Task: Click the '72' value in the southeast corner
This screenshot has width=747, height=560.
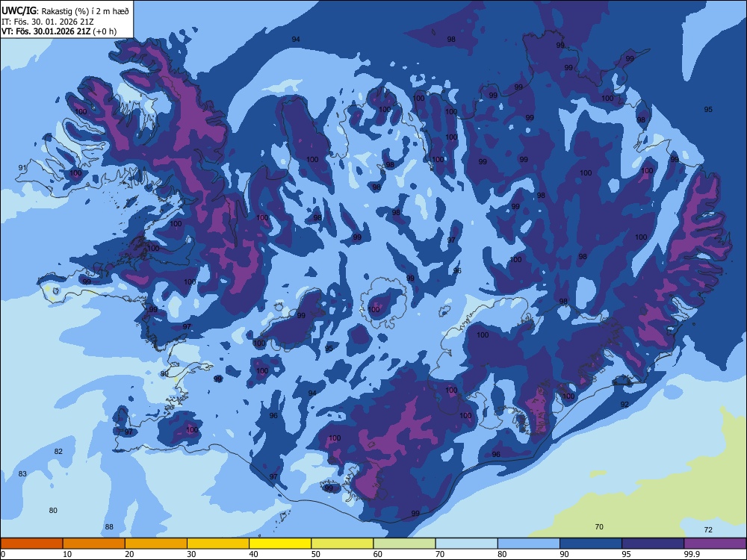Action: pyautogui.click(x=708, y=530)
